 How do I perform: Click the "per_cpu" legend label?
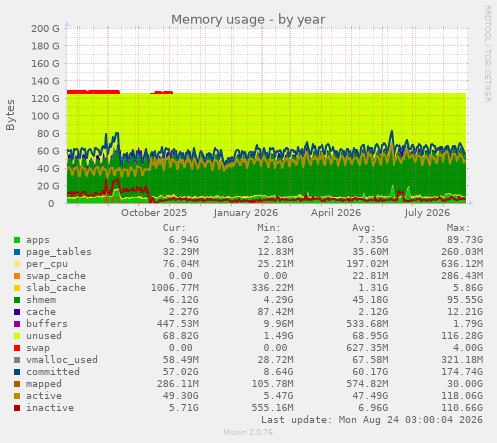[x=47, y=264]
